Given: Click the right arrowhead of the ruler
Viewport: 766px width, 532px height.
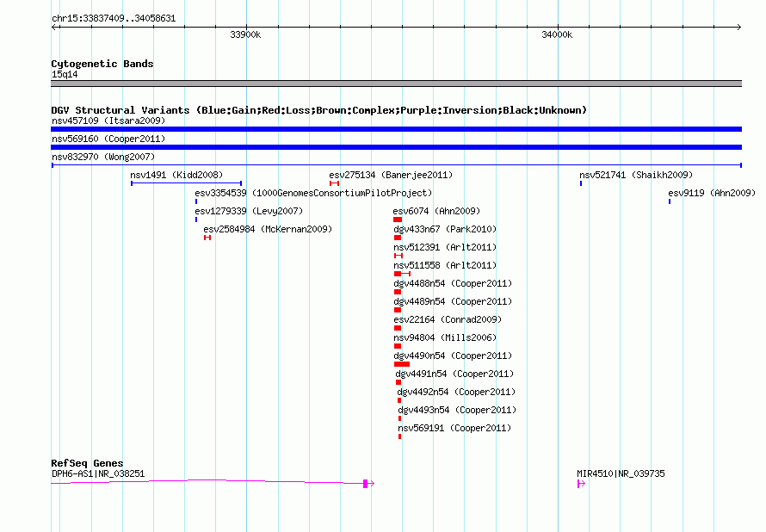Looking at the screenshot, I should (739, 27).
